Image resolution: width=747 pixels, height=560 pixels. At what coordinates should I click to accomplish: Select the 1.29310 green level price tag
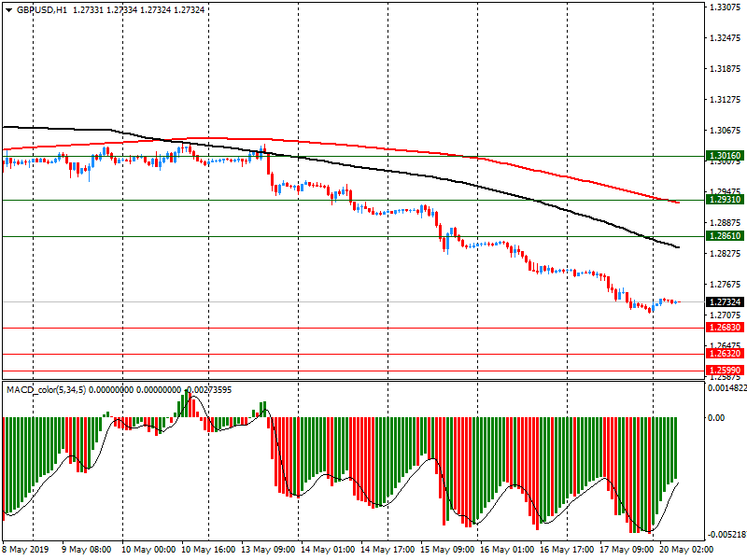pyautogui.click(x=725, y=200)
